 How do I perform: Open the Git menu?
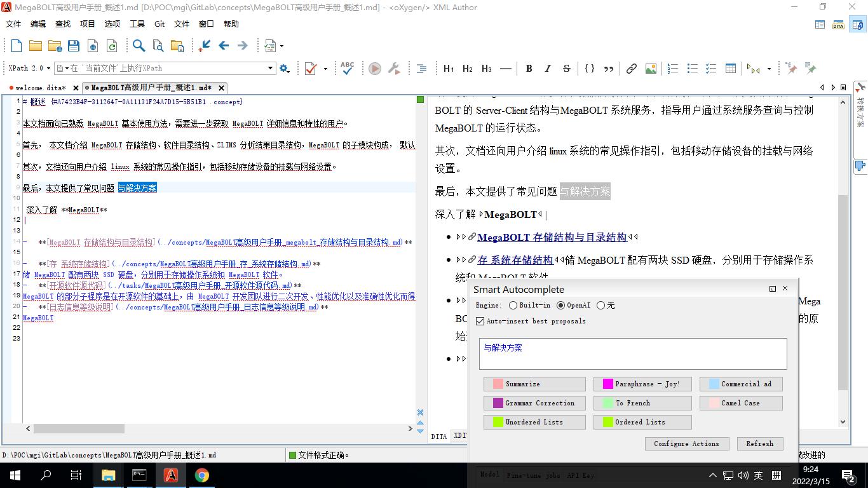[x=159, y=24]
